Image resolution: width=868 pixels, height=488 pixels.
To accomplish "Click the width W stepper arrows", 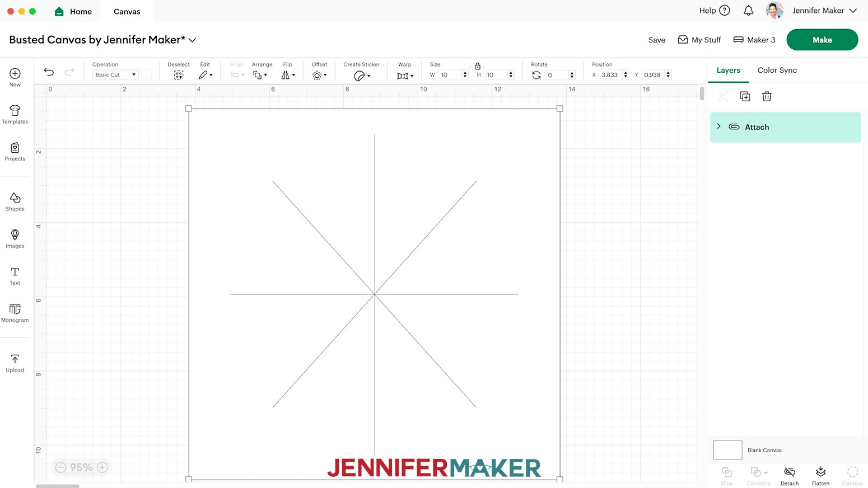I will coord(465,75).
